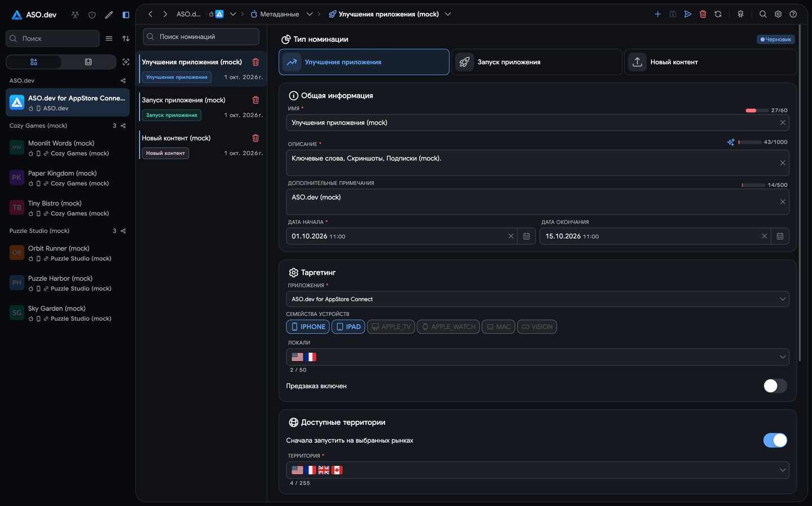The image size is (812, 506).
Task: Clear the ИМЯ field with its X
Action: pyautogui.click(x=783, y=122)
